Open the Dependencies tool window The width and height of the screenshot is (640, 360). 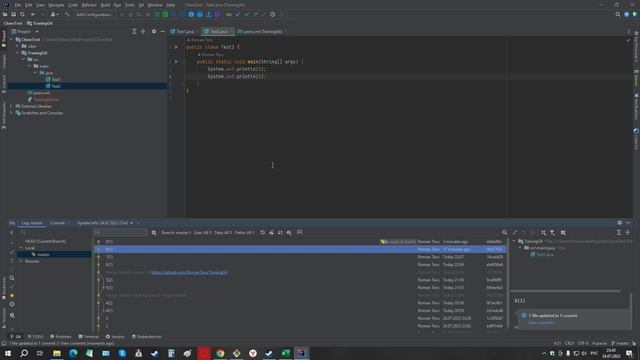click(x=147, y=337)
